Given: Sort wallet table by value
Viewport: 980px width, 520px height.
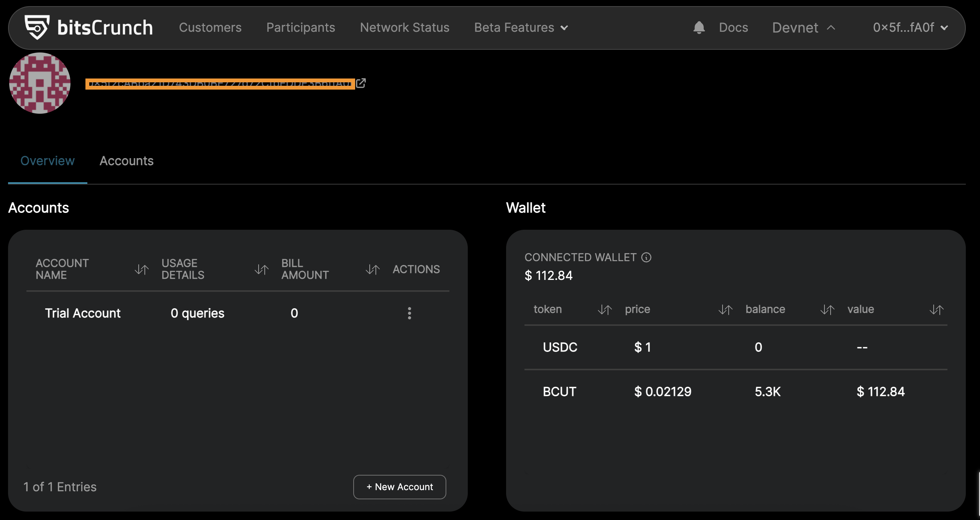Looking at the screenshot, I should (x=936, y=309).
